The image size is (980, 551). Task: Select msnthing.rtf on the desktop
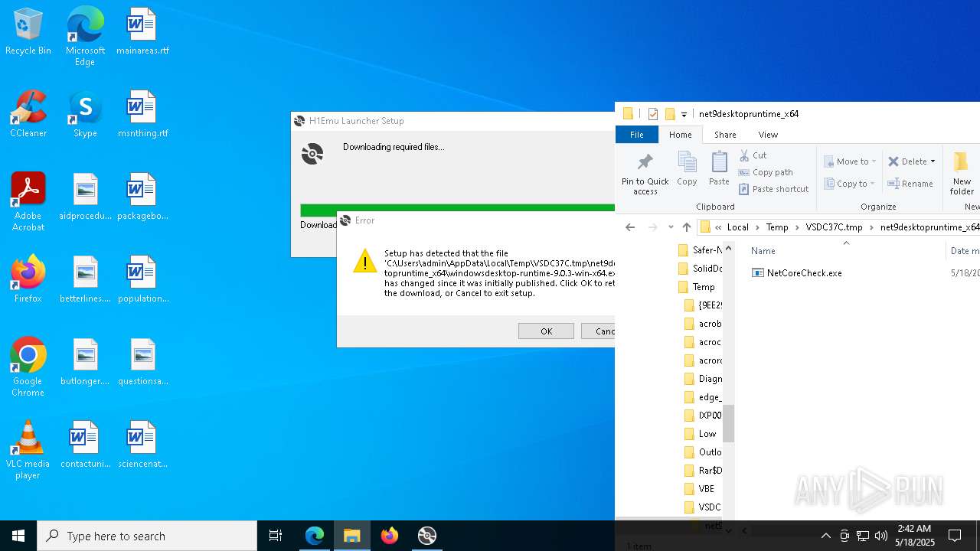[x=142, y=115]
